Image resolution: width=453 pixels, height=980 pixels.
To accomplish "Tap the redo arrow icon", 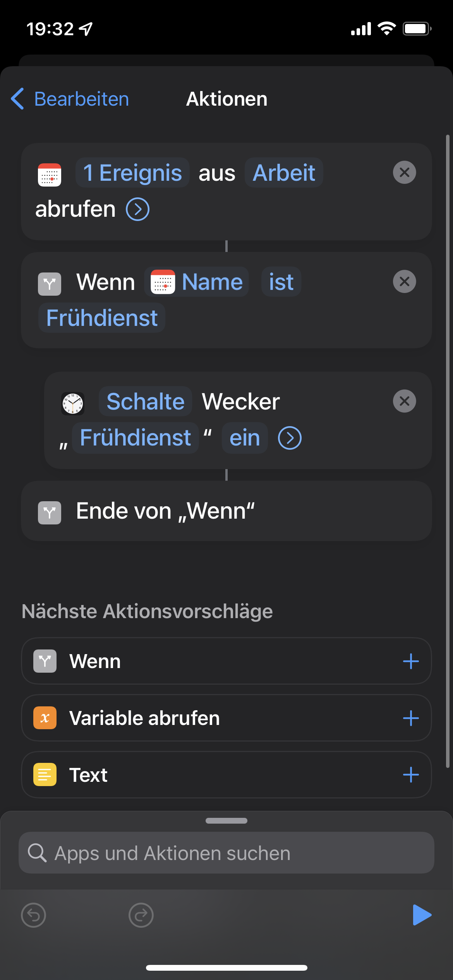I will 141,915.
